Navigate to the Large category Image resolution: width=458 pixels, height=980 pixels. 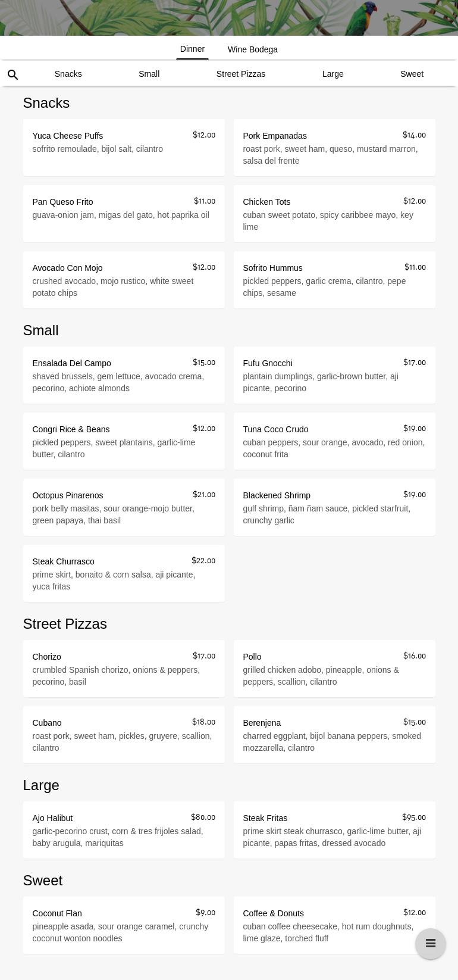click(x=332, y=74)
